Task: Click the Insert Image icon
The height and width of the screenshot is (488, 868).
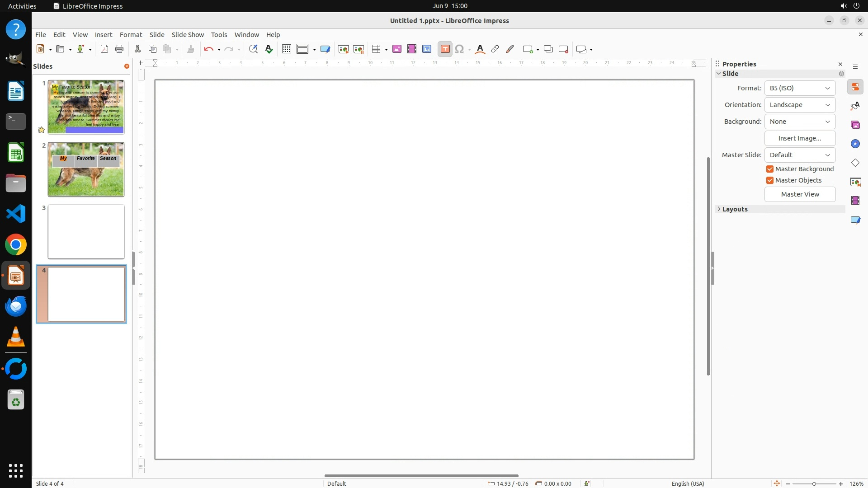Action: pyautogui.click(x=397, y=49)
